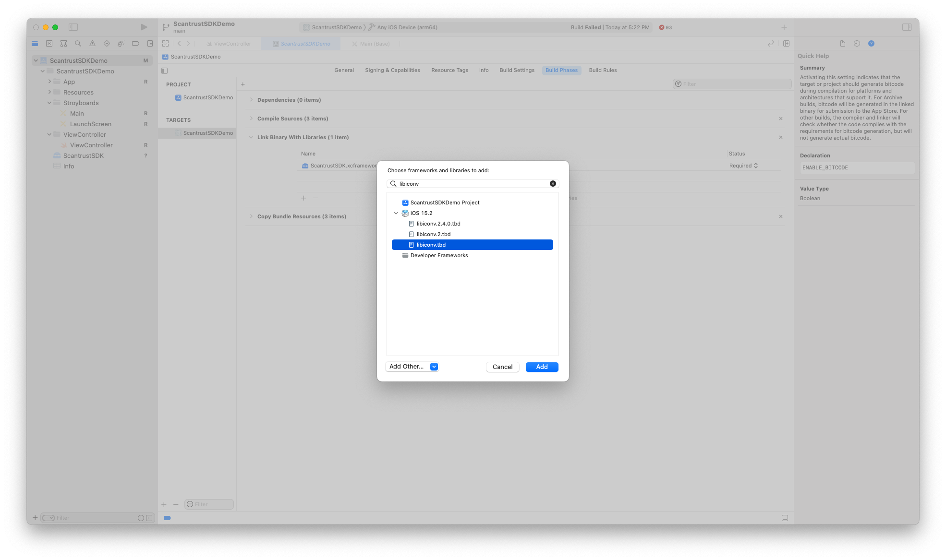Screen dimensions: 946x560
Task: Open the Quick Help inspector icon
Action: pos(871,44)
